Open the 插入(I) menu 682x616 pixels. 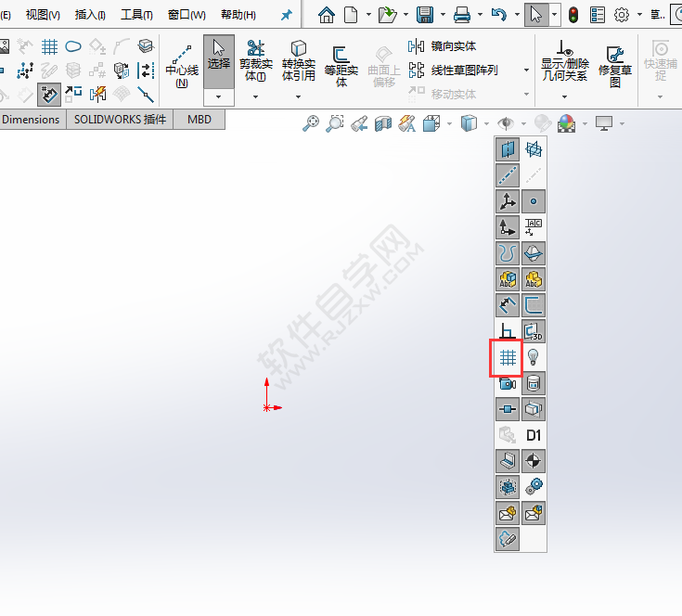point(90,15)
